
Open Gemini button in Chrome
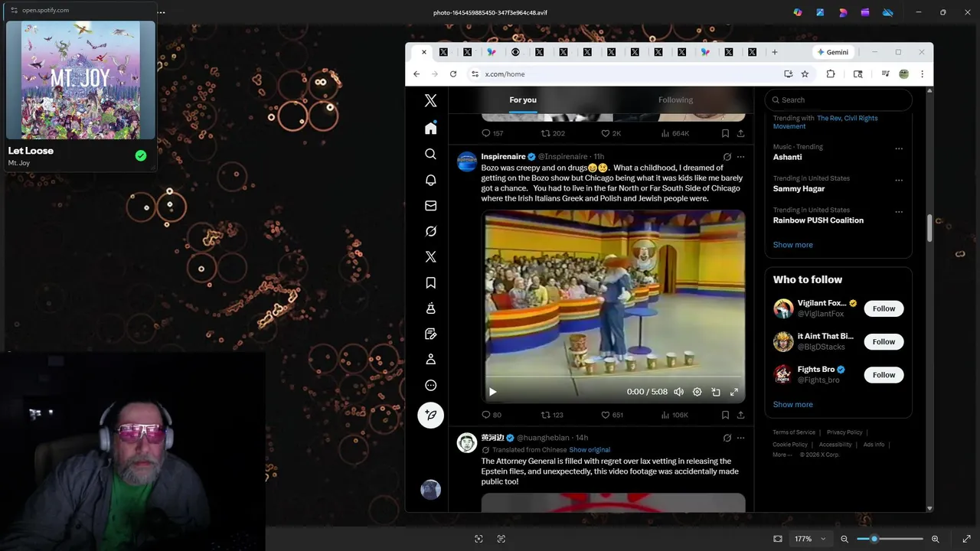(833, 52)
